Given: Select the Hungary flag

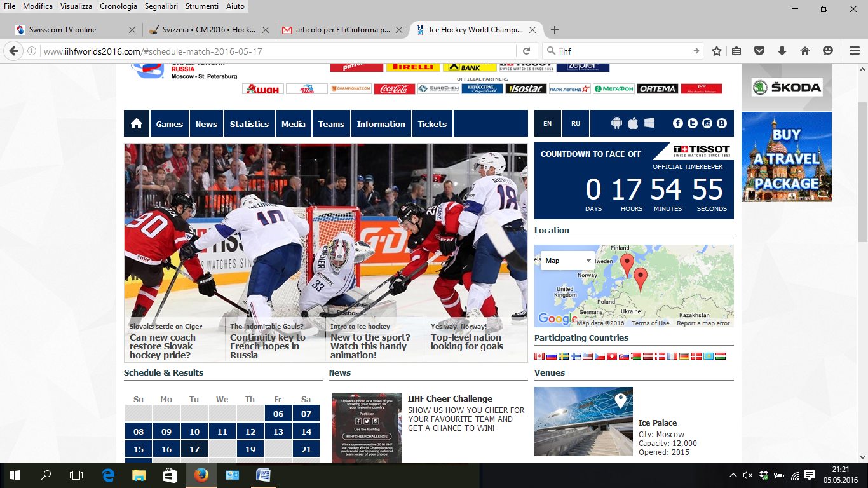Looking at the screenshot, I should (721, 356).
